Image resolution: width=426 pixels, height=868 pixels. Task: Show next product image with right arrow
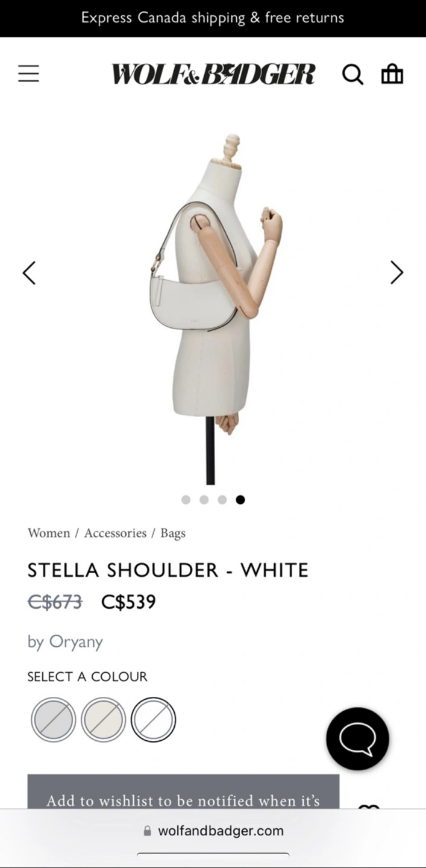tap(396, 272)
